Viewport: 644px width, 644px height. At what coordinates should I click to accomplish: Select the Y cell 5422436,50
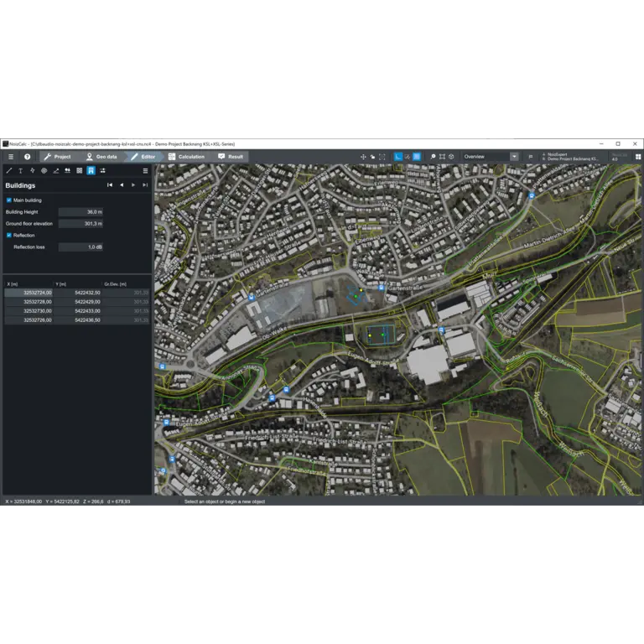(78, 320)
